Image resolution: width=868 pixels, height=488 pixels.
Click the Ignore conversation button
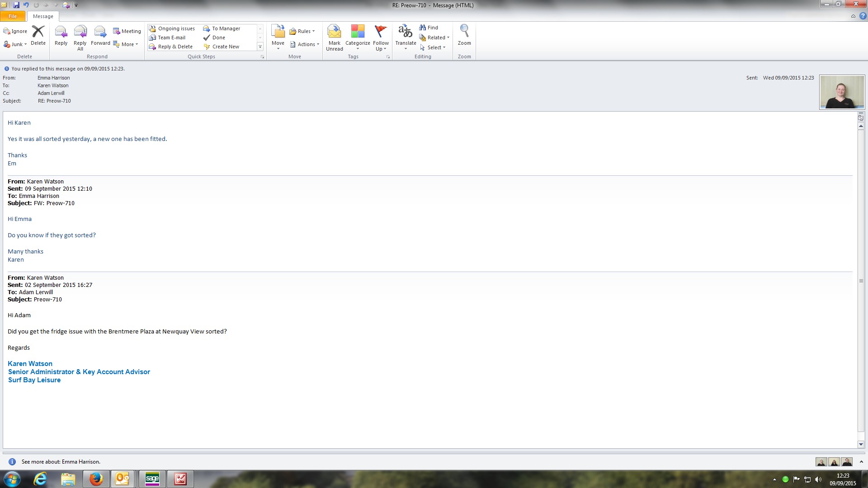point(15,31)
